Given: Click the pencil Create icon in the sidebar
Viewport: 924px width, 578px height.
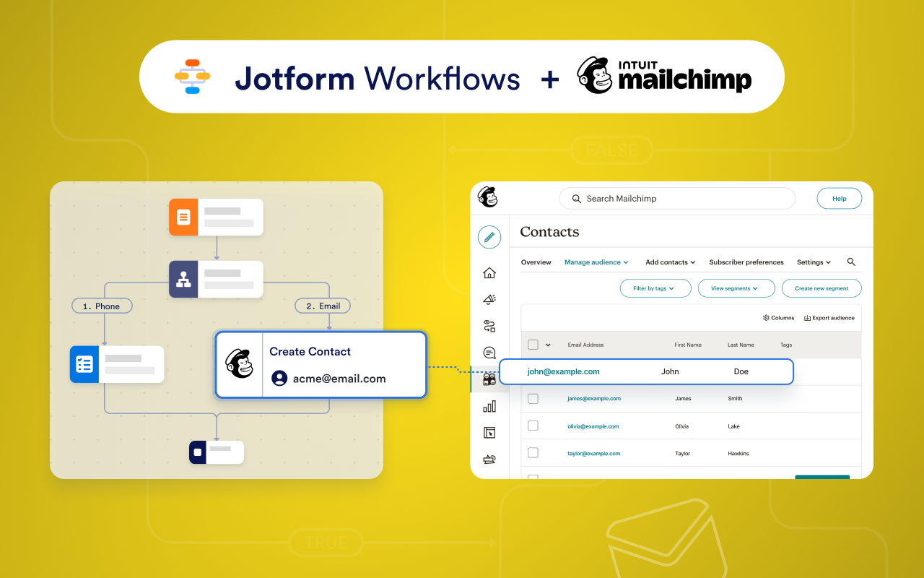Looking at the screenshot, I should 489,236.
